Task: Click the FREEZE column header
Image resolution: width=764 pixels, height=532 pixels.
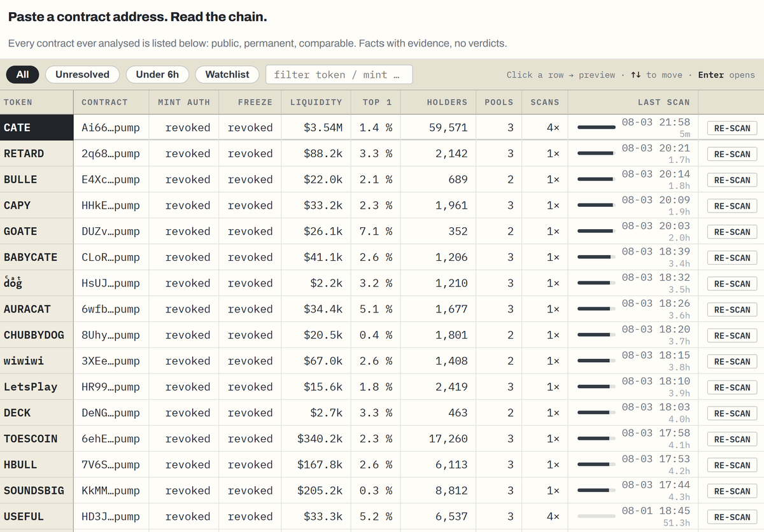Action: [255, 102]
